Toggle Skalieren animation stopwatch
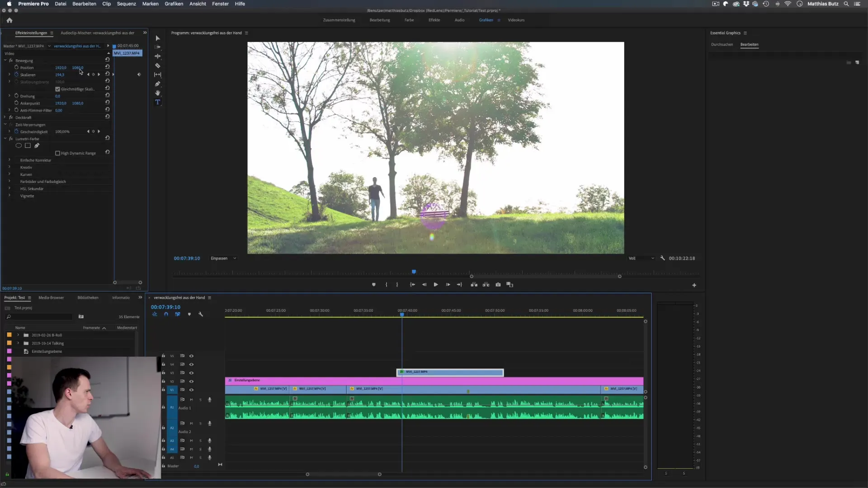 coord(16,75)
